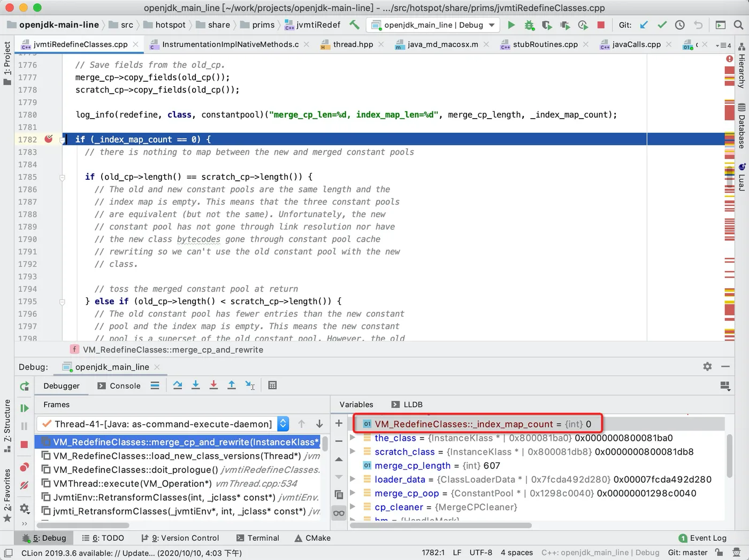The height and width of the screenshot is (560, 749).
Task: Click the Variables horizontal scrollbar
Action: pos(441,525)
